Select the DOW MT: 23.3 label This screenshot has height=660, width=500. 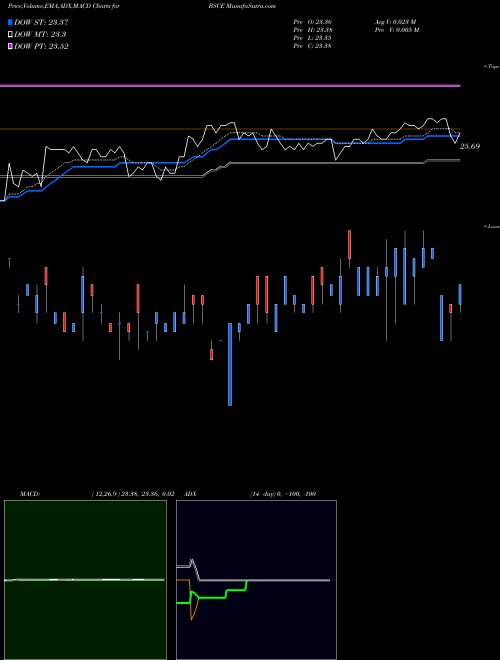[x=40, y=35]
